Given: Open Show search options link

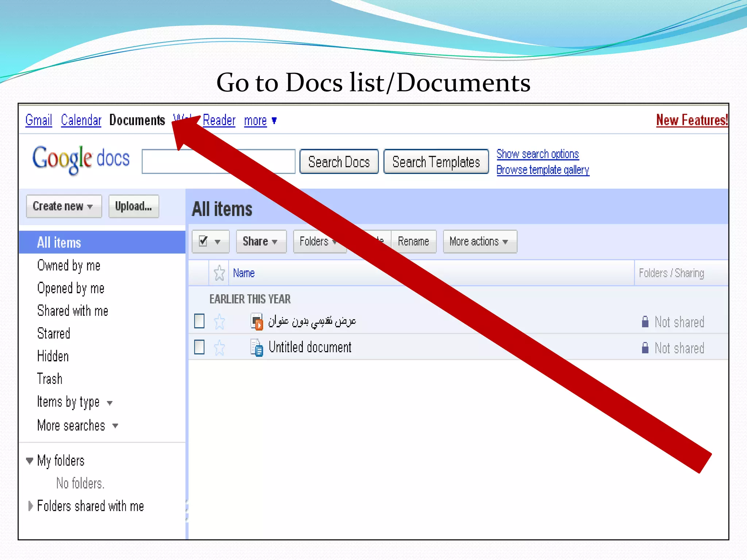Looking at the screenshot, I should point(538,154).
